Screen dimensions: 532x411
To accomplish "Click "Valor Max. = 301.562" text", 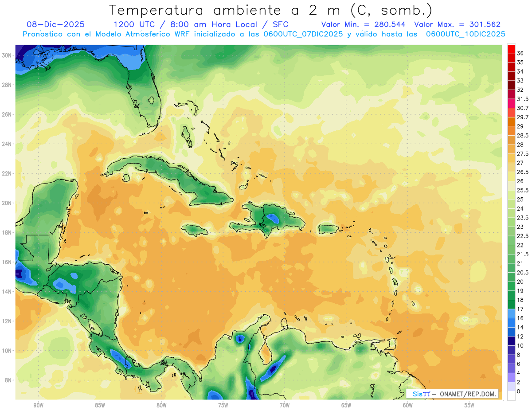I will click(x=457, y=24).
